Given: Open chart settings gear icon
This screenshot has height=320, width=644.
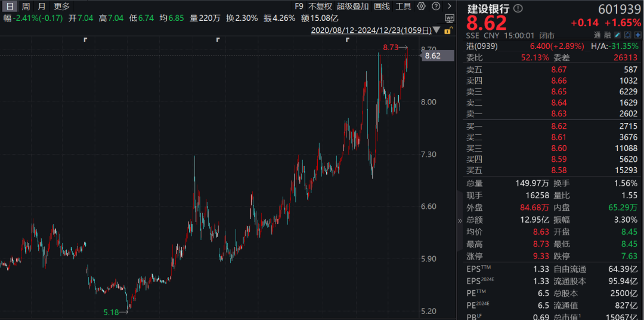Looking at the screenshot, I should pos(422,7).
